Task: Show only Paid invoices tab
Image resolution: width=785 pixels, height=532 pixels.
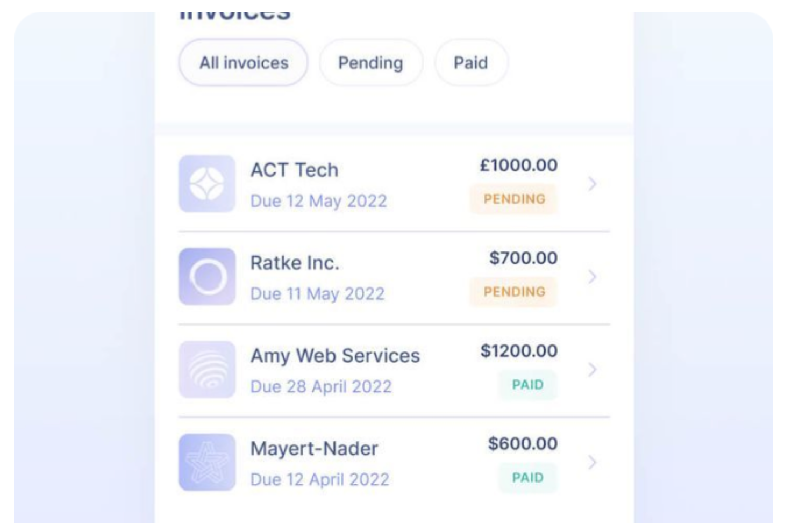Action: point(470,63)
